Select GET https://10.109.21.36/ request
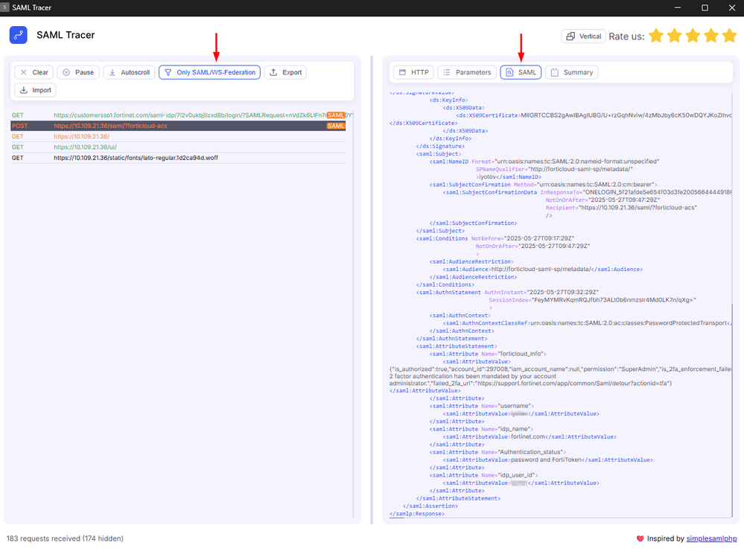 click(178, 136)
